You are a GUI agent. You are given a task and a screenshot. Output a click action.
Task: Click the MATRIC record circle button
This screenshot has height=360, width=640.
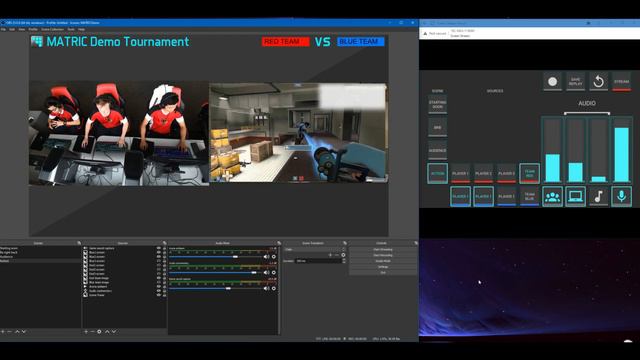(x=552, y=82)
